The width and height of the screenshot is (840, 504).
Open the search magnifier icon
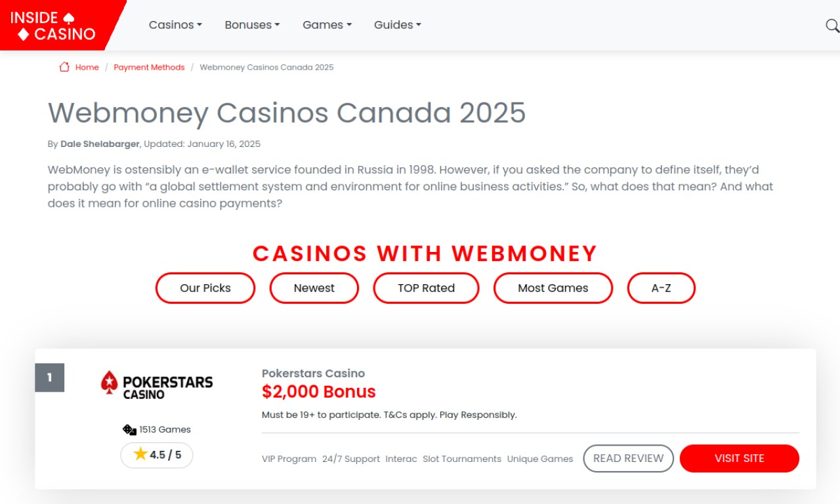(x=832, y=26)
